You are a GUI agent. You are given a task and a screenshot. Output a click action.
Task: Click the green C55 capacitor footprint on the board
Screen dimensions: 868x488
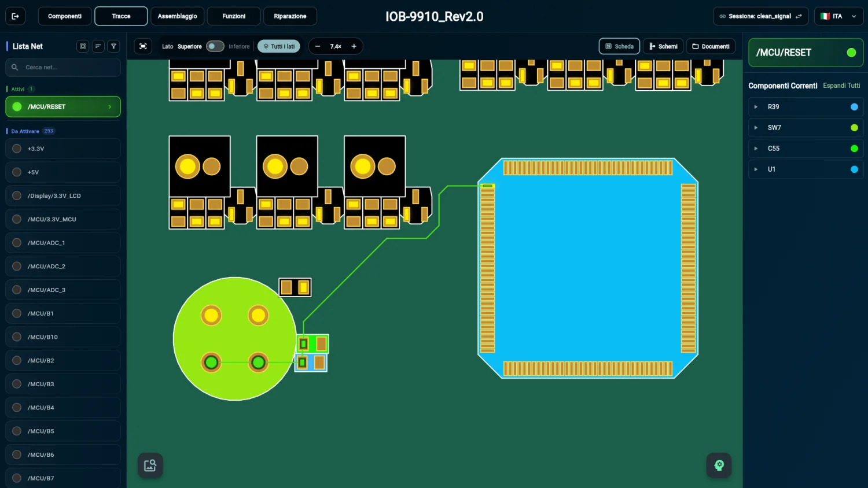(312, 344)
